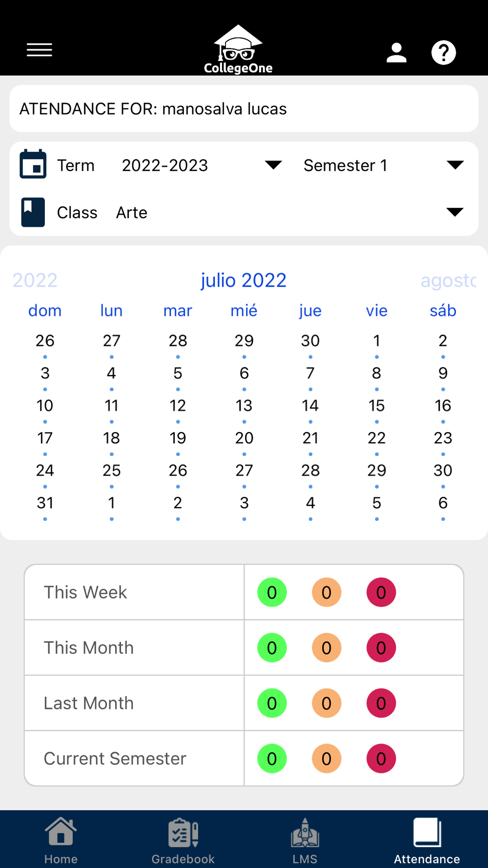Expand the Class Arte dropdown
488x868 pixels.
click(455, 212)
